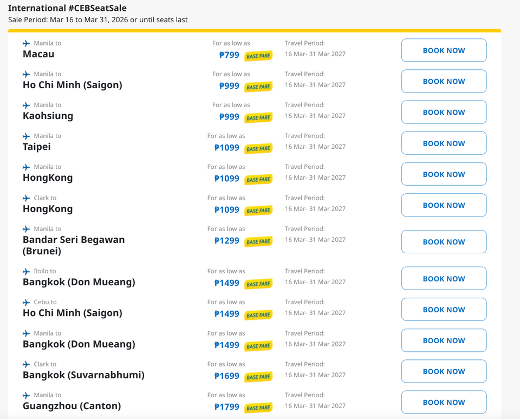
Task: Click the Cebu to origin label
Action: tap(45, 302)
